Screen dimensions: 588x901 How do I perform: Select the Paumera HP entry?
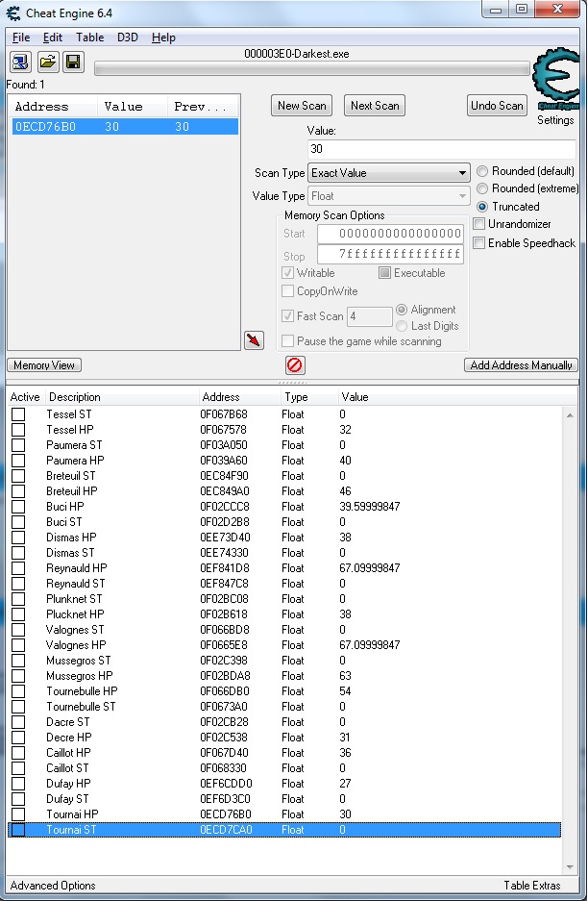pyautogui.click(x=284, y=461)
